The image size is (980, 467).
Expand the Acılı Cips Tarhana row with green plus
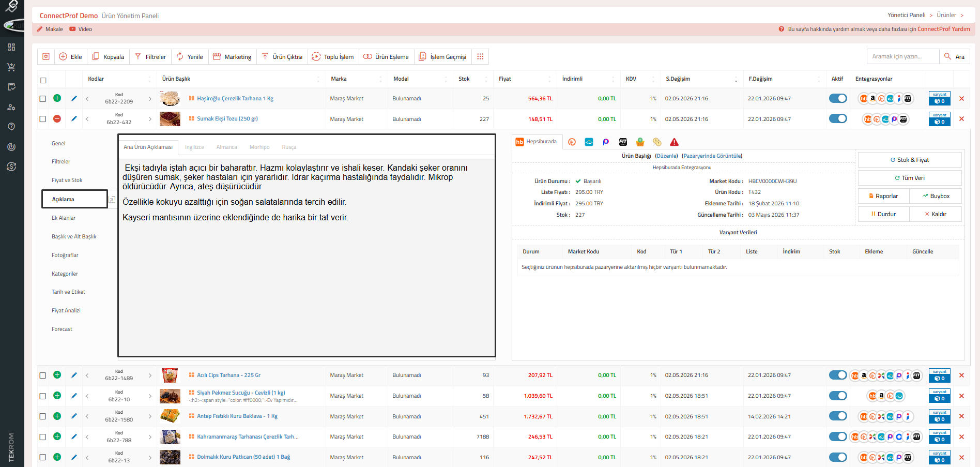point(57,375)
